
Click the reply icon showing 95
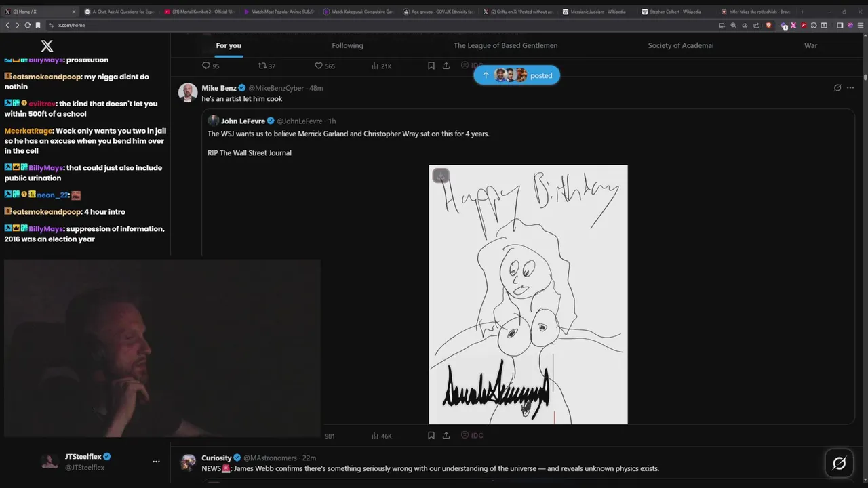pyautogui.click(x=211, y=66)
